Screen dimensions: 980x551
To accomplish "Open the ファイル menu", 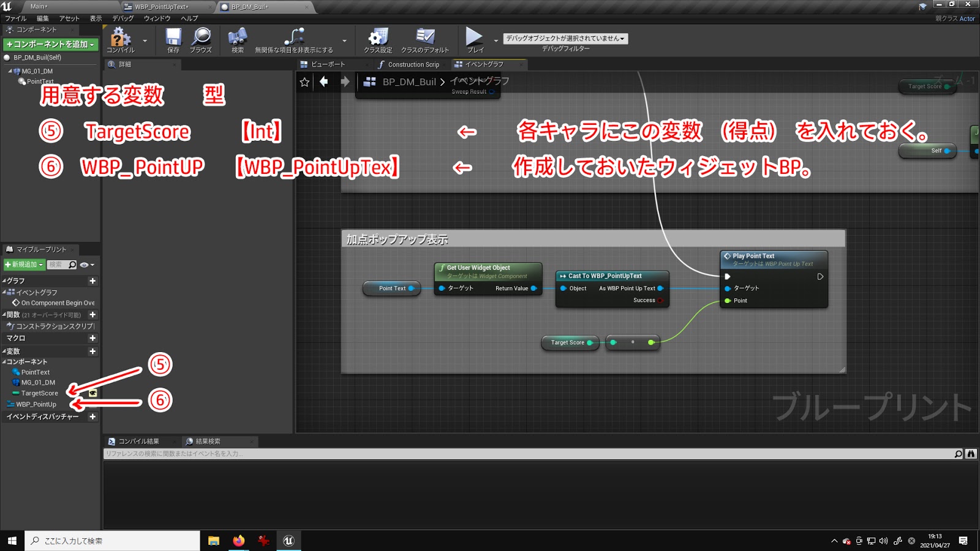I will point(16,18).
